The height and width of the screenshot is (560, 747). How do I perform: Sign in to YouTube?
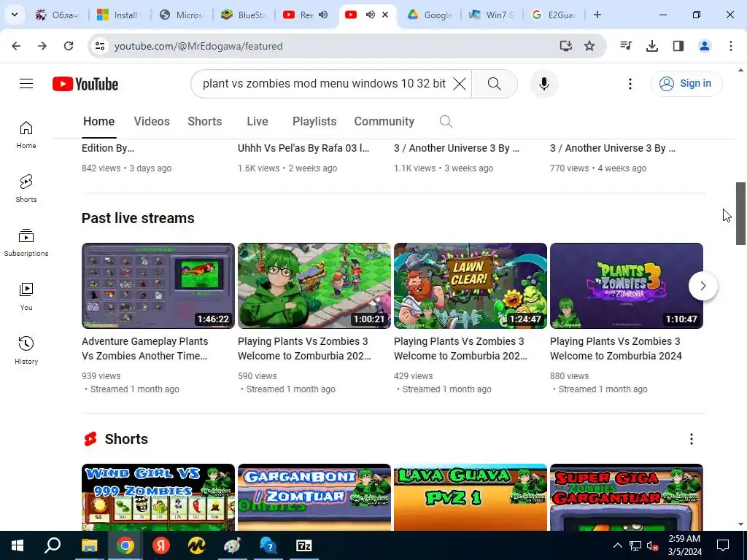tap(686, 84)
